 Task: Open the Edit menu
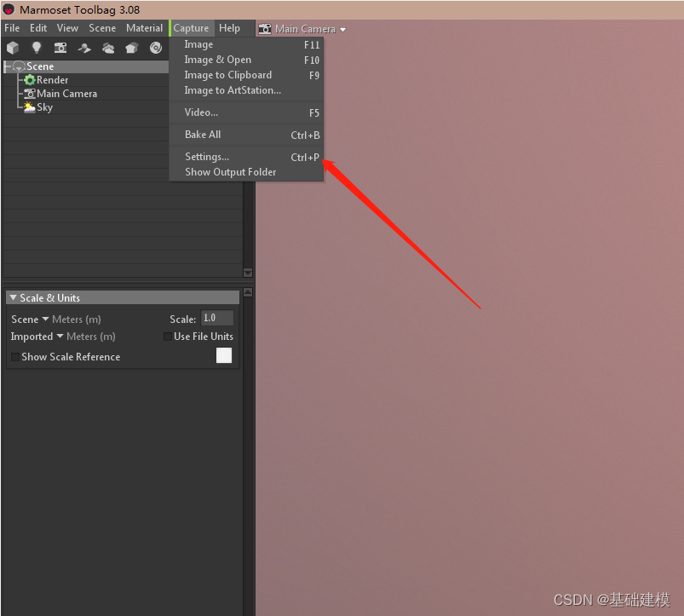38,28
